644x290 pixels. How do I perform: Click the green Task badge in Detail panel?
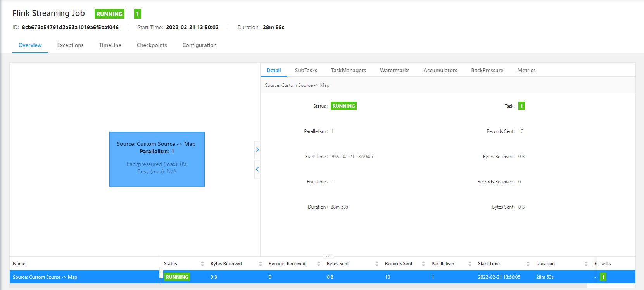522,106
